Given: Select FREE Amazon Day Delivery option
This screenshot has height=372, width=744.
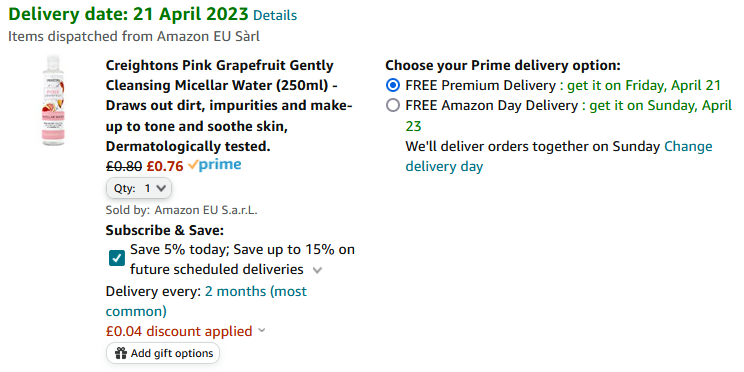Looking at the screenshot, I should [x=393, y=105].
